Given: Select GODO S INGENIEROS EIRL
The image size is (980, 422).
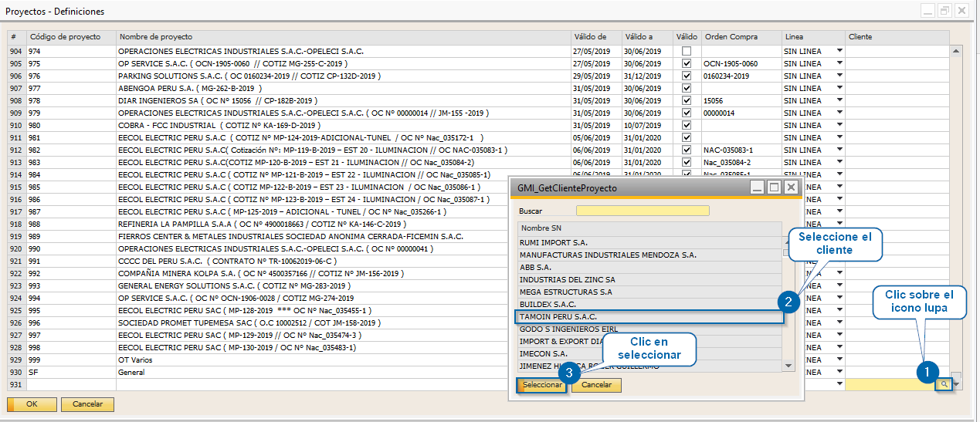Looking at the screenshot, I should pyautogui.click(x=650, y=329).
